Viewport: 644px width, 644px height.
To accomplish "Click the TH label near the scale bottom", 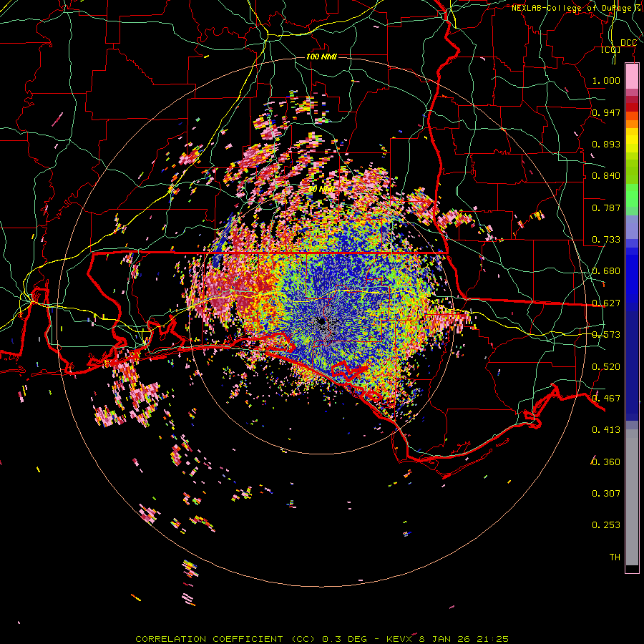I will [615, 557].
